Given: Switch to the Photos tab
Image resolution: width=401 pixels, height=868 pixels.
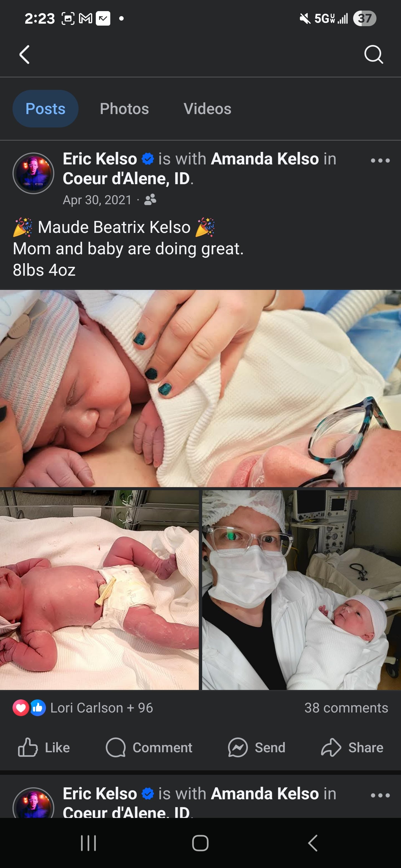Looking at the screenshot, I should (124, 108).
